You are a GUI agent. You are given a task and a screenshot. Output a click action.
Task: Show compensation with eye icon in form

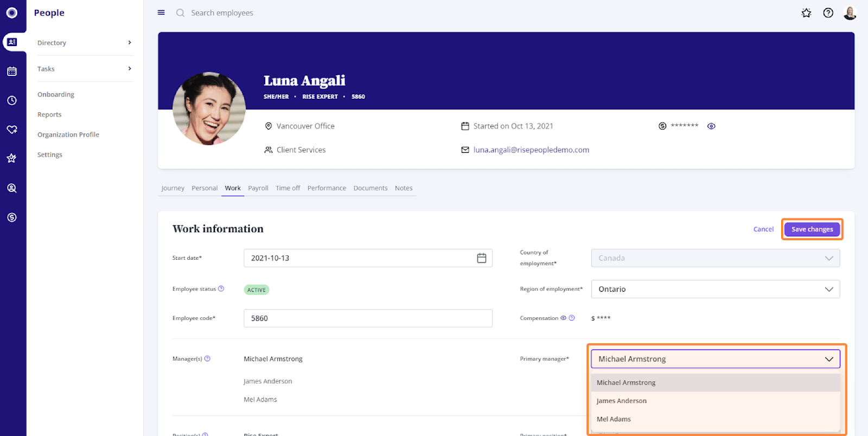click(563, 318)
